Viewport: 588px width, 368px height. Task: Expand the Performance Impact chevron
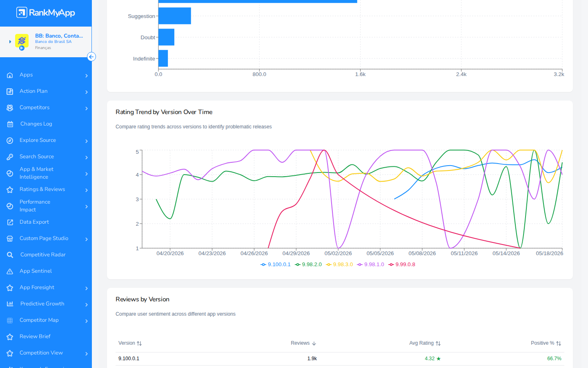click(x=87, y=206)
